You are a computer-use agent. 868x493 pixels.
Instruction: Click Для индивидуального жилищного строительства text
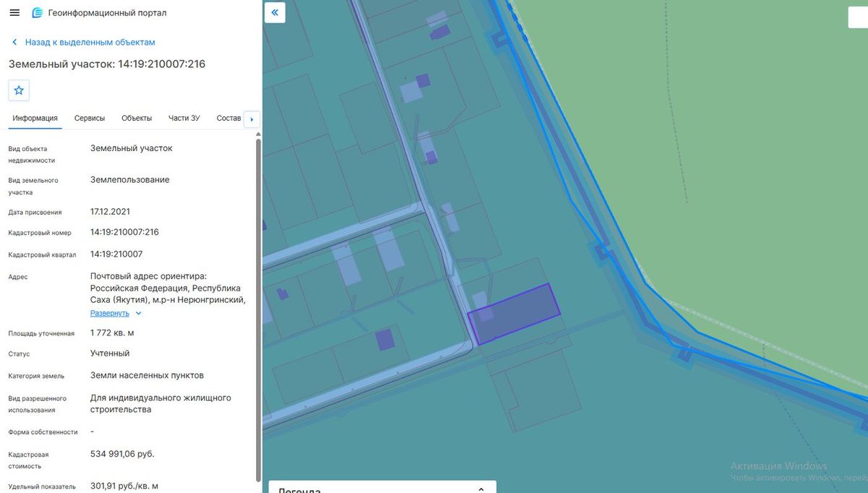point(161,403)
